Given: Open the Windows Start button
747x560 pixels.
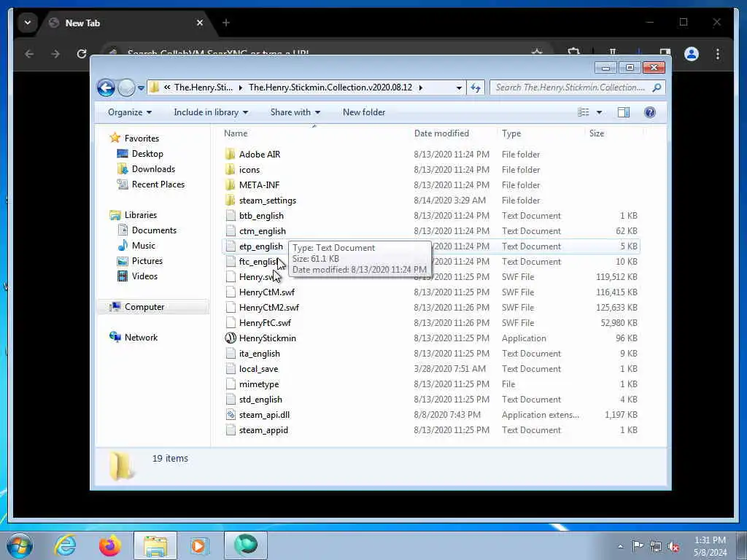Looking at the screenshot, I should tap(19, 545).
